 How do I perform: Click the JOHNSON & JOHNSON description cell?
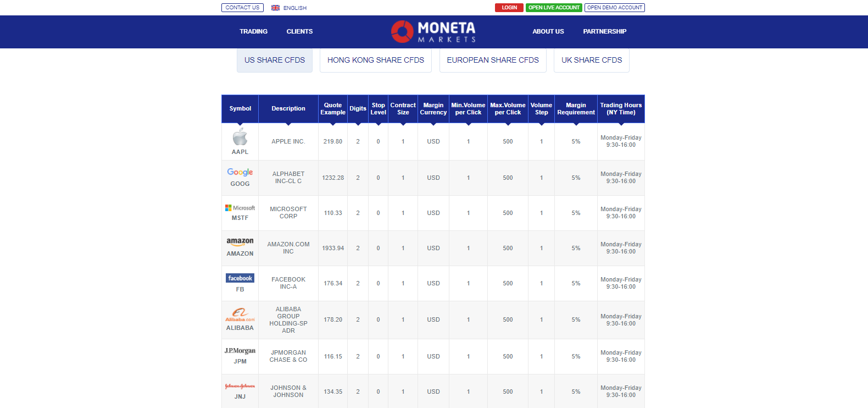288,391
